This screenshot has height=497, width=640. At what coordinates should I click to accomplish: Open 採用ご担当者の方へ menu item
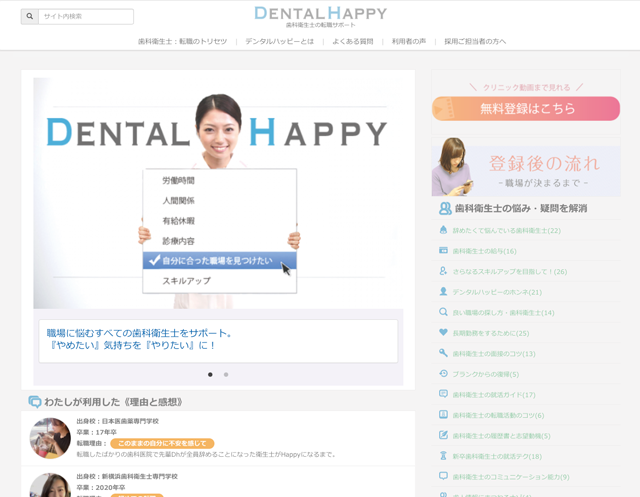pyautogui.click(x=475, y=41)
